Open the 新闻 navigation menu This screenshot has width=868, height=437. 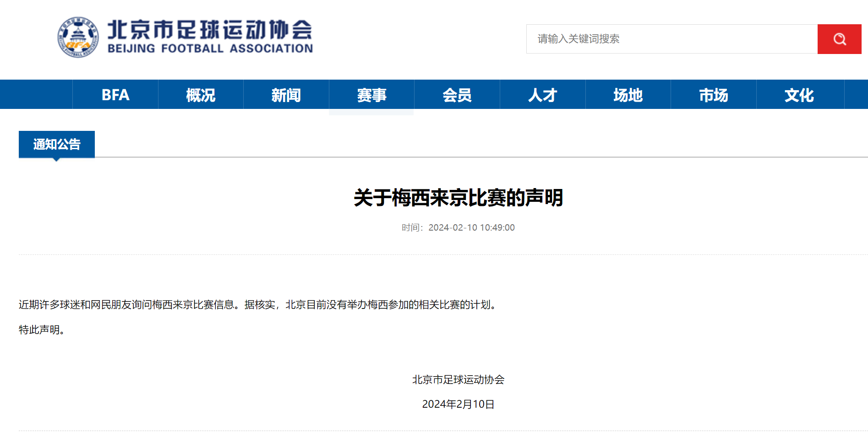coord(286,95)
